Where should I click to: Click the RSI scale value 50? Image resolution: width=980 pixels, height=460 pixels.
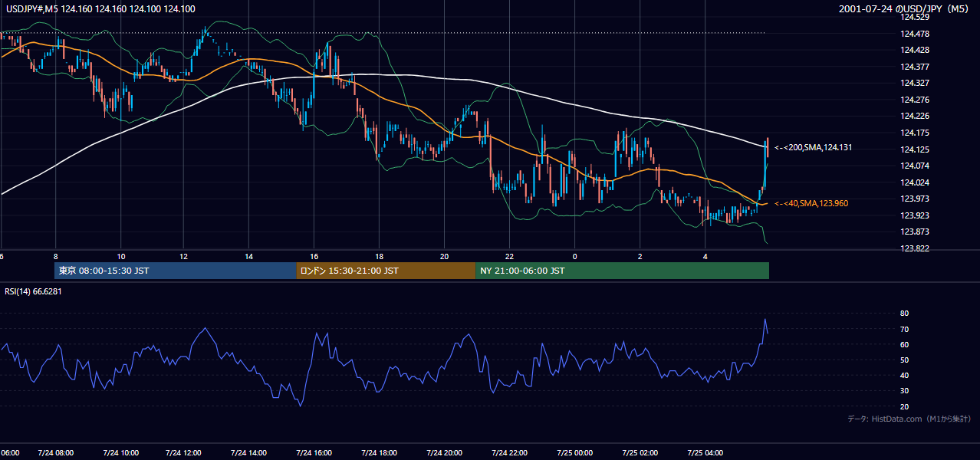pyautogui.click(x=904, y=360)
